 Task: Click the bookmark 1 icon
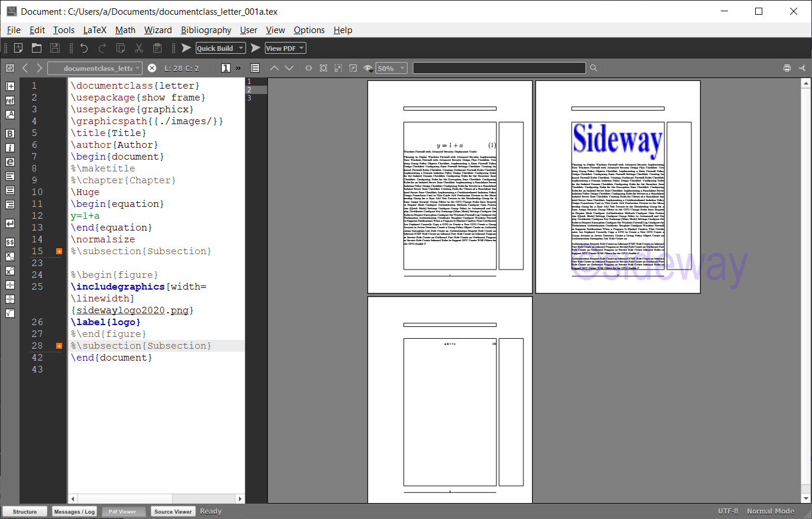(x=225, y=68)
